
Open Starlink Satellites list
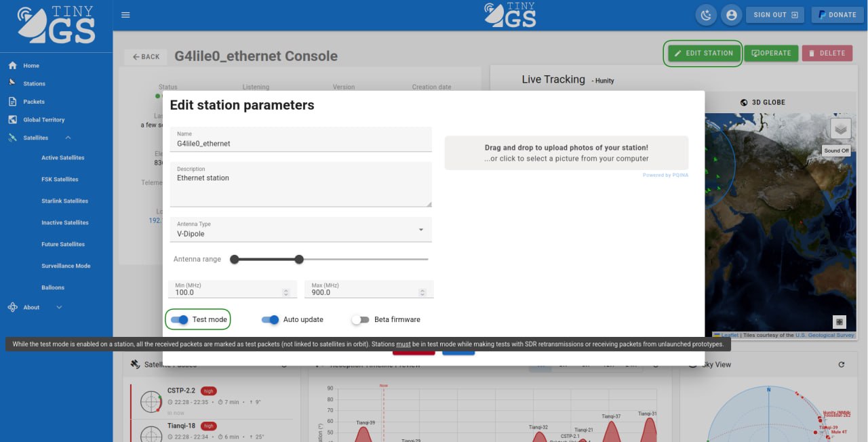click(x=65, y=201)
